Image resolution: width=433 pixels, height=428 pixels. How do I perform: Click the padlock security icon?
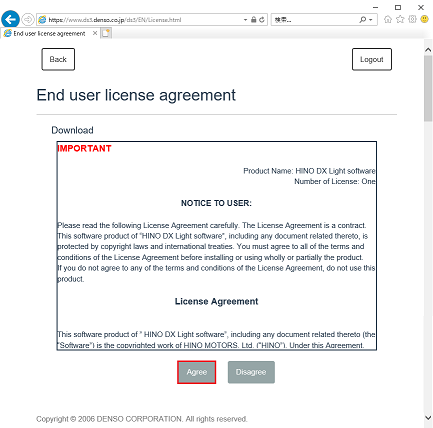pos(253,20)
